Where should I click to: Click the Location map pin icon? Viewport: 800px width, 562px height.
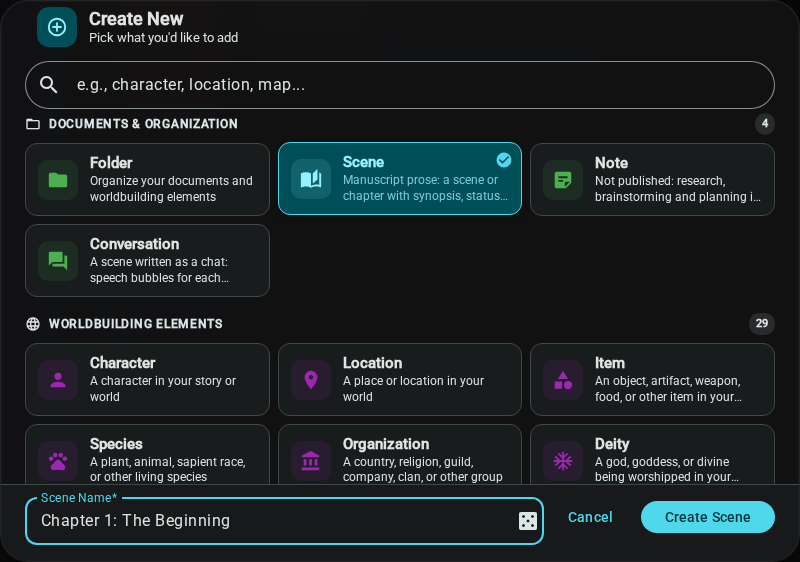[x=311, y=380]
